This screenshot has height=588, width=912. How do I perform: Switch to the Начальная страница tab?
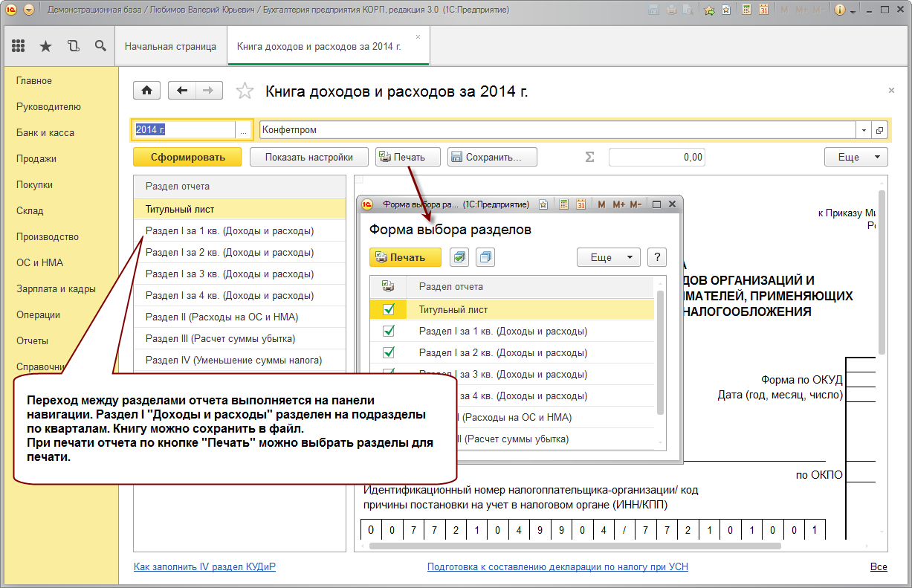[170, 46]
